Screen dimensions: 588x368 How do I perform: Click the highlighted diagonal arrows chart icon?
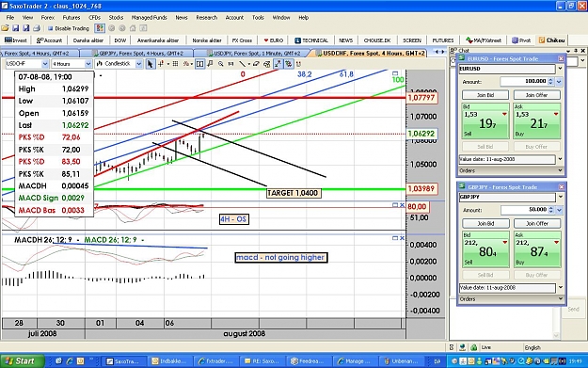coord(278,64)
